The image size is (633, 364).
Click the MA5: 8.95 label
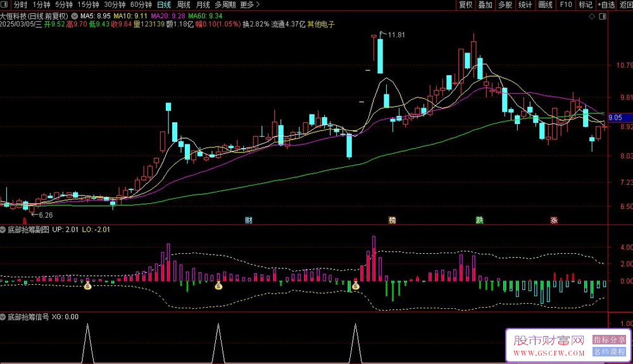(96, 16)
